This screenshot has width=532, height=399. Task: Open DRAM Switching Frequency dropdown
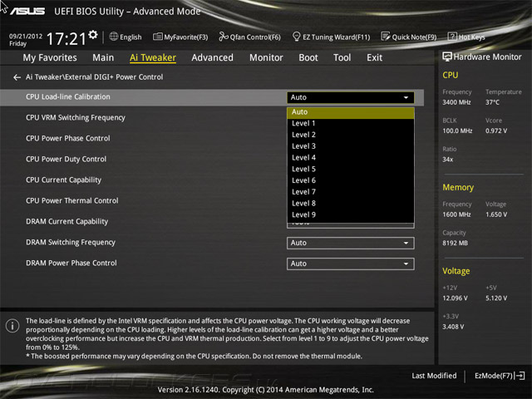point(351,244)
